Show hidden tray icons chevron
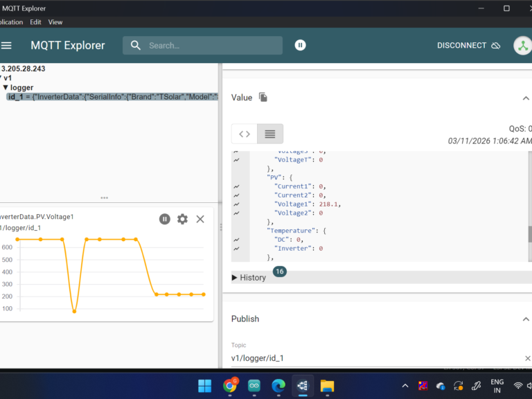 pos(405,386)
